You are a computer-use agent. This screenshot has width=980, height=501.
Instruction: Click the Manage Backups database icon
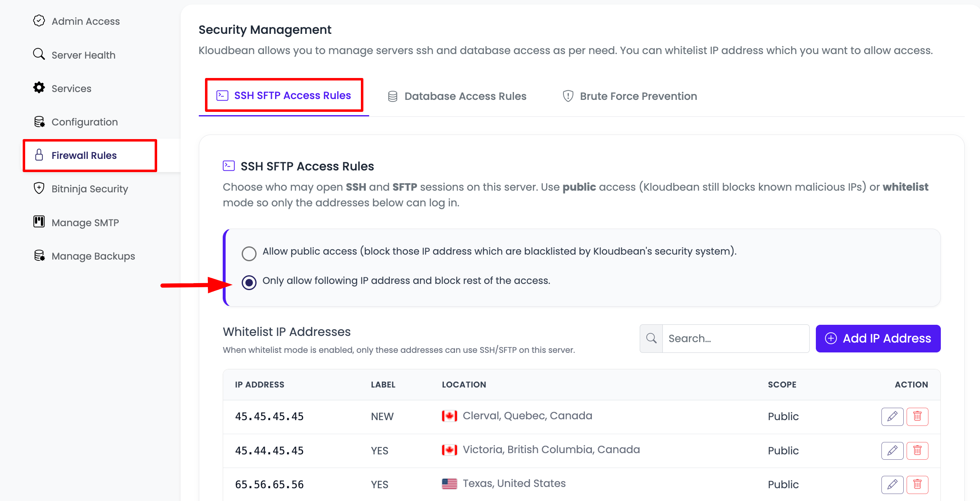(x=39, y=255)
